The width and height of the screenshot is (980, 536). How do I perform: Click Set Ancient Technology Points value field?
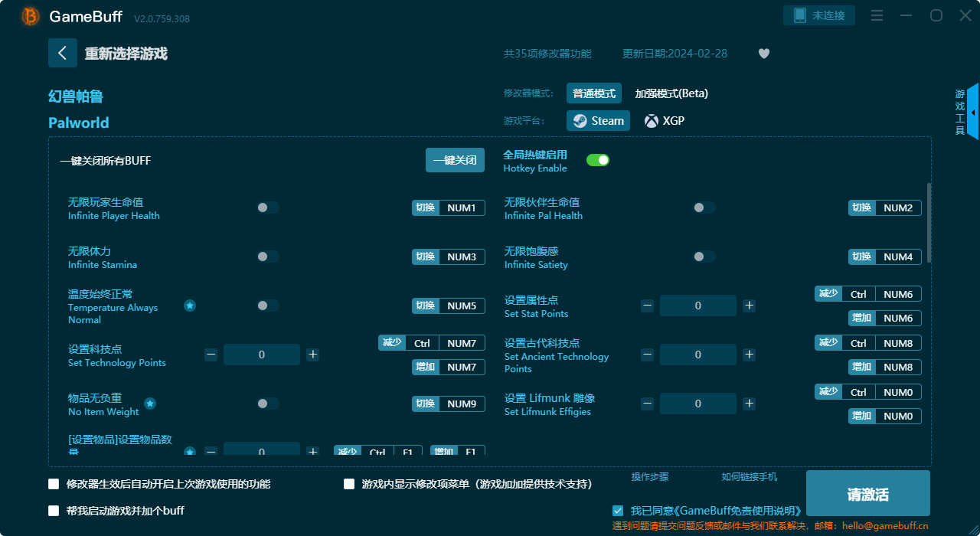click(698, 355)
